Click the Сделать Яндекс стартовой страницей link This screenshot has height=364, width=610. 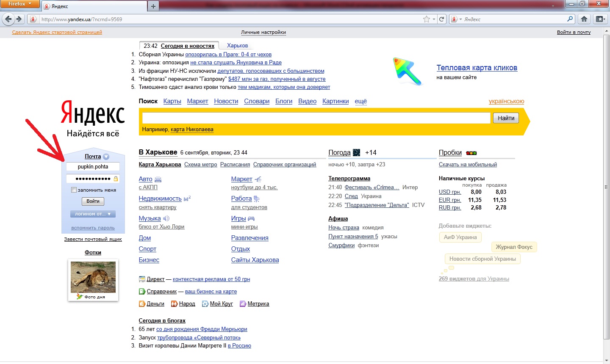(57, 32)
